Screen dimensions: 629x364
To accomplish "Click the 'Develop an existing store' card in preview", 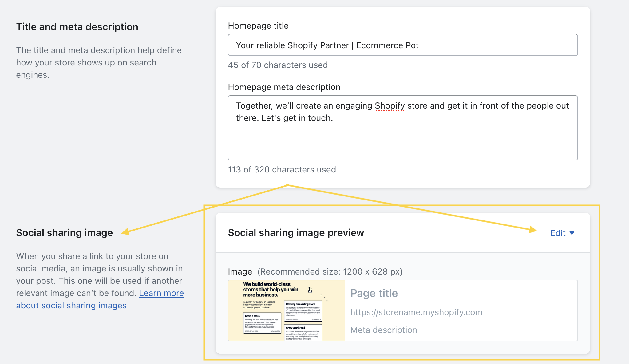I will pos(303,311).
